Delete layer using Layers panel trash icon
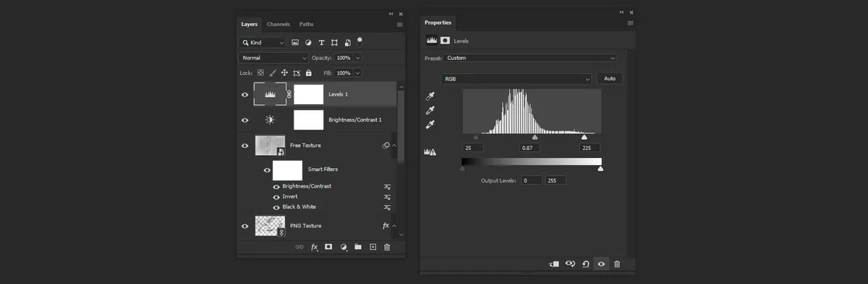Image resolution: width=868 pixels, height=284 pixels. (387, 247)
